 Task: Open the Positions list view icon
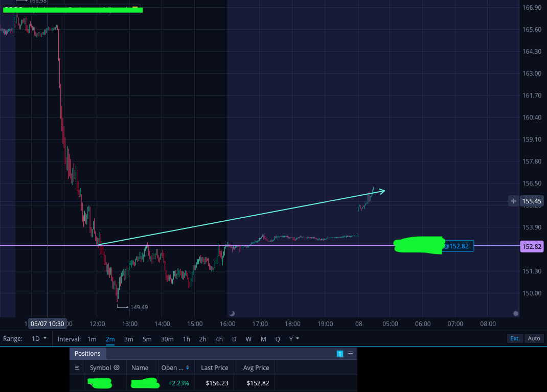tap(350, 354)
